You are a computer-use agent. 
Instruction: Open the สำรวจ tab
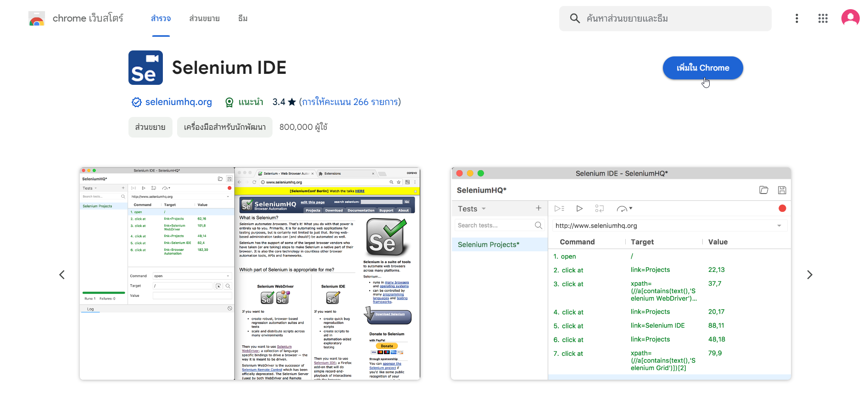(161, 18)
